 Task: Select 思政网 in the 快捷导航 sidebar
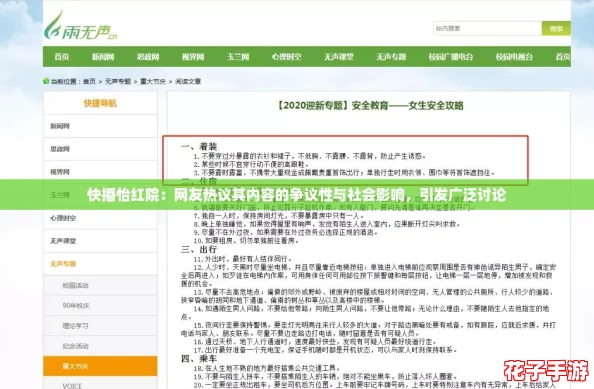[100, 149]
